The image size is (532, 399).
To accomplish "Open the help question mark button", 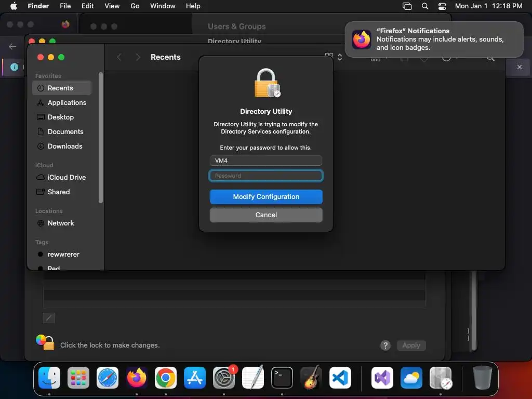I will click(385, 345).
